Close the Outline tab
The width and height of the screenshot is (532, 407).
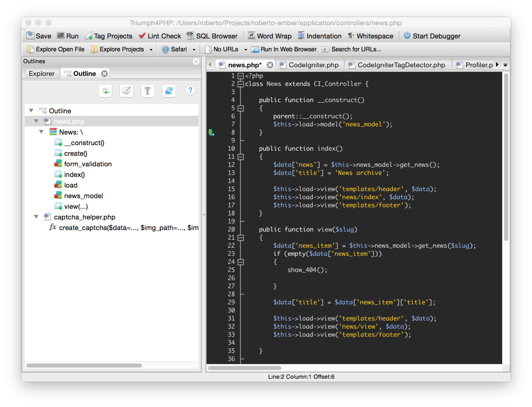click(104, 73)
